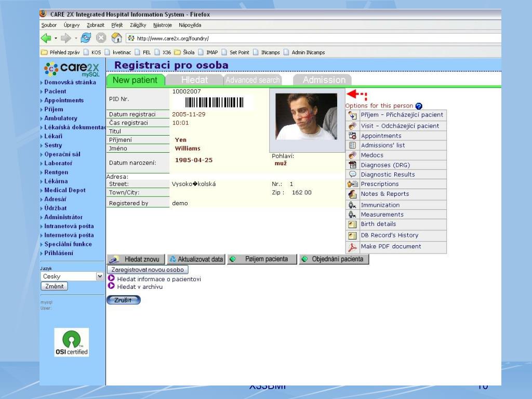532x399 pixels.
Task: Switch to the Hledat tab
Action: pyautogui.click(x=194, y=80)
